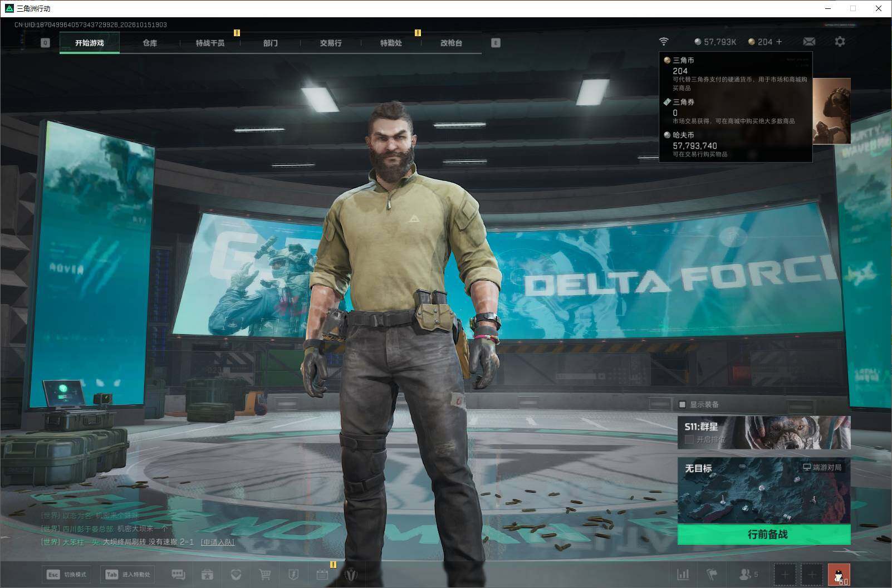Click the lightning shield icon
The width and height of the screenshot is (892, 588).
[293, 574]
